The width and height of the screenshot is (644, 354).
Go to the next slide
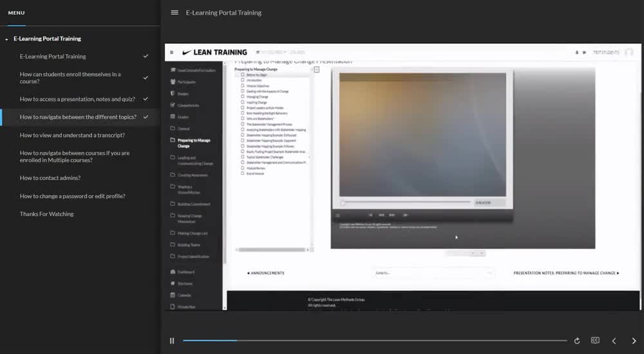634,340
